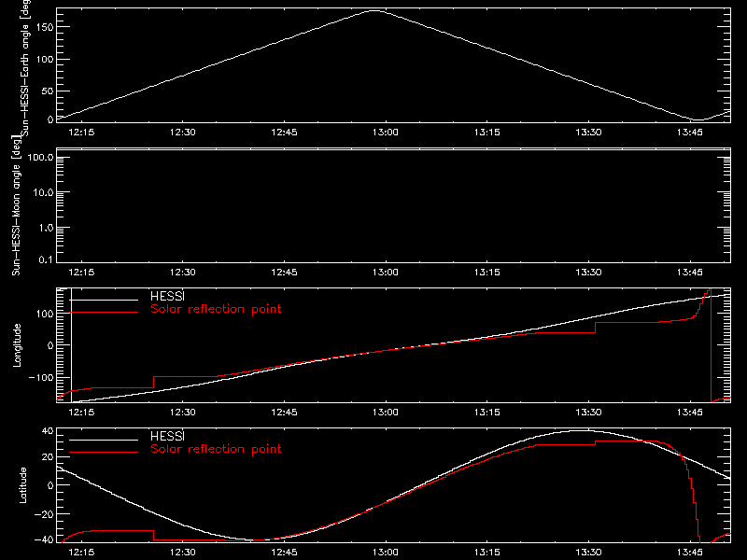Click the 0.1 tick label on Moon angle plot
The height and width of the screenshot is (560, 747).
(x=46, y=260)
